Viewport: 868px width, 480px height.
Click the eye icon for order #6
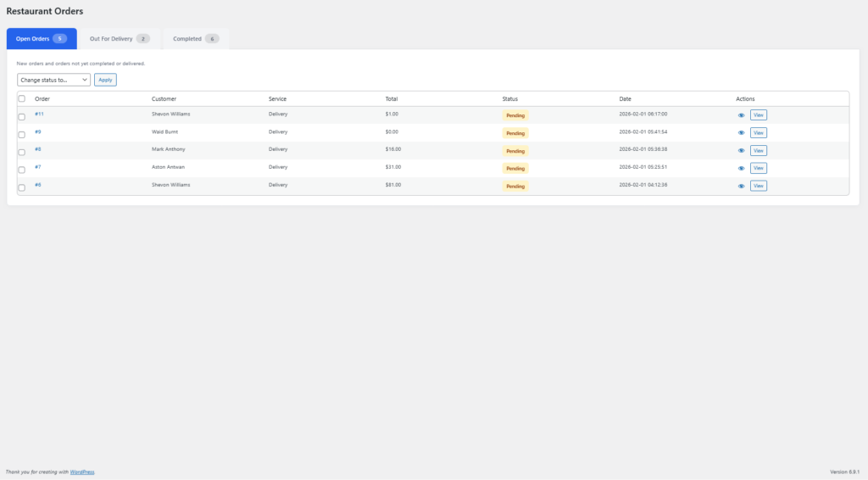pos(741,186)
